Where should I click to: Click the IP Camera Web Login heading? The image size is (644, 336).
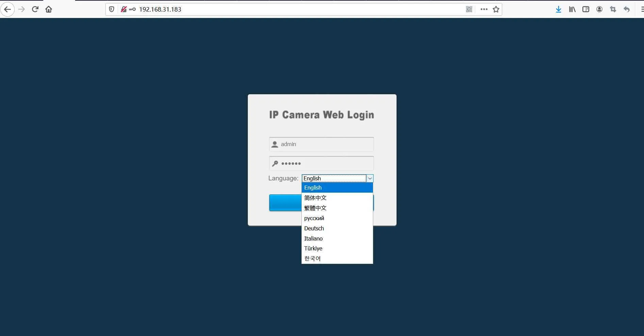321,115
